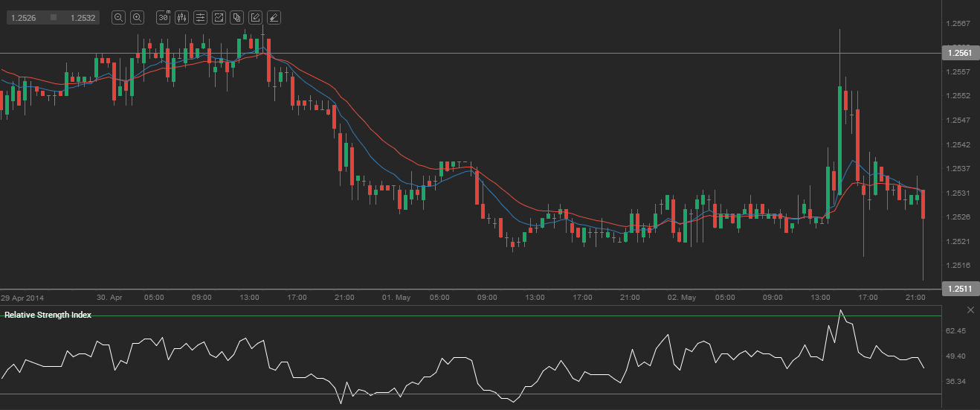980x410 pixels.
Task: Open the indicator settings sliders icon
Action: [200, 17]
